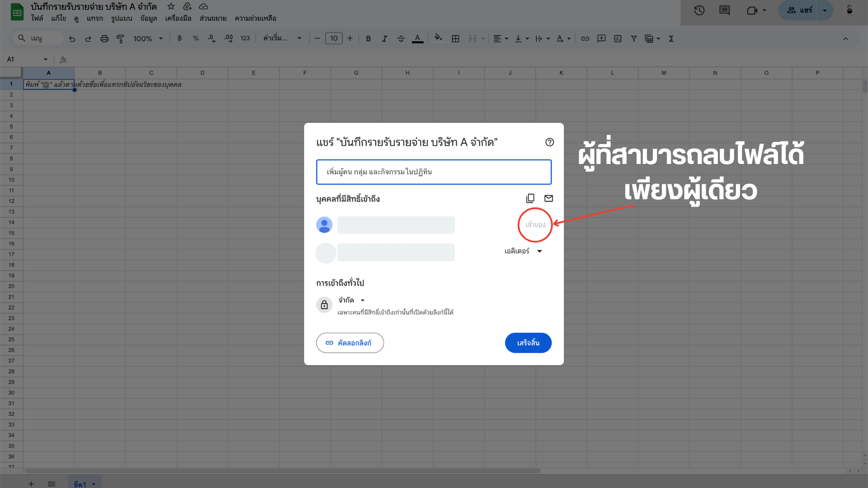868x488 pixels.
Task: Open comments history icon
Action: pyautogui.click(x=724, y=10)
